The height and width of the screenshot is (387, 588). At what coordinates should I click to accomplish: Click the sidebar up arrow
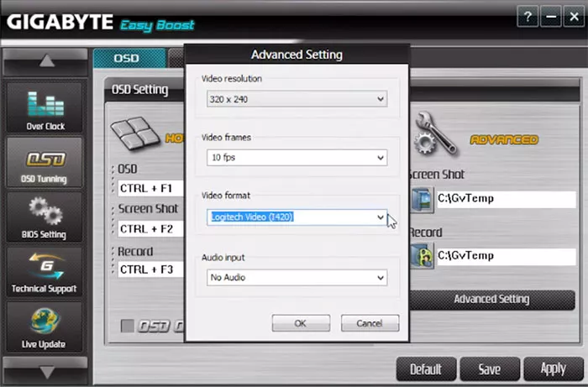(x=45, y=61)
